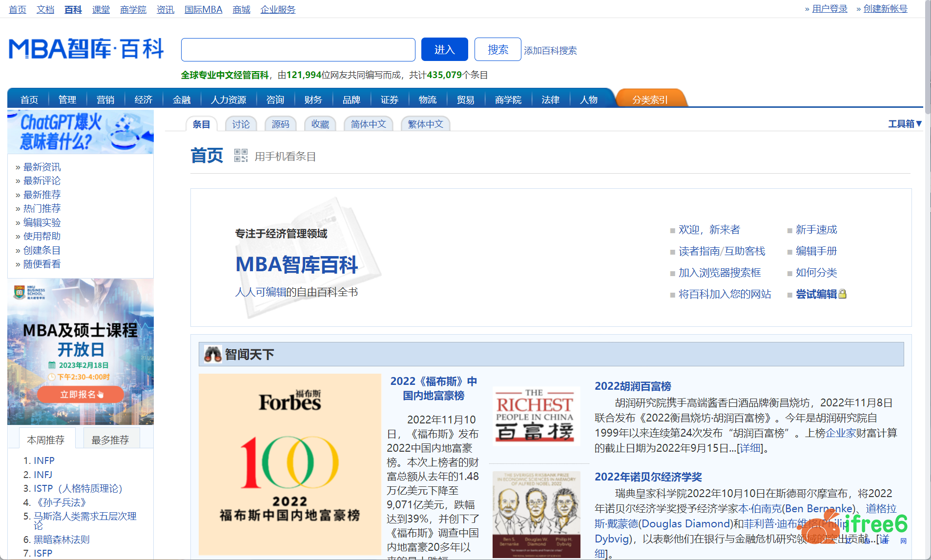Click the binoculars icon next to 智闻天下
The height and width of the screenshot is (560, 931).
click(x=212, y=354)
